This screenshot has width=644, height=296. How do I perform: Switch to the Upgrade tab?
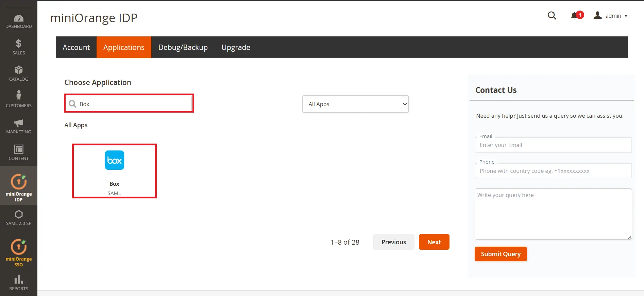pos(236,47)
